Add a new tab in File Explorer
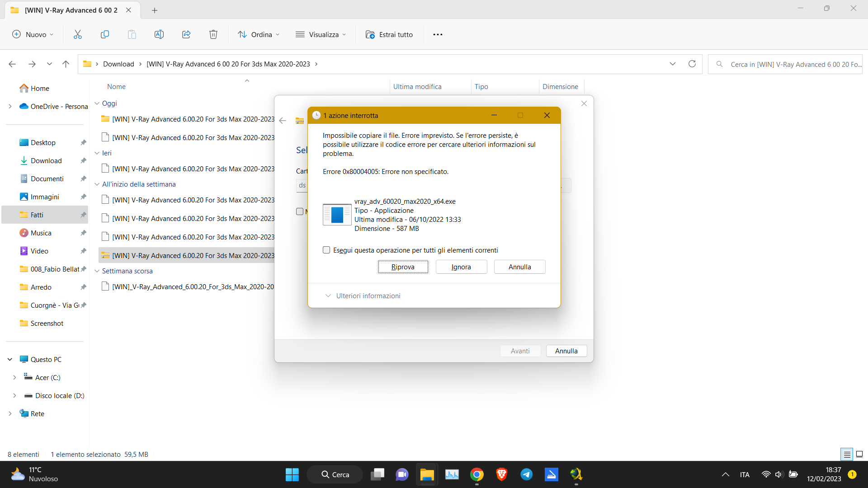Screen dimensions: 868x488 pos(155,10)
